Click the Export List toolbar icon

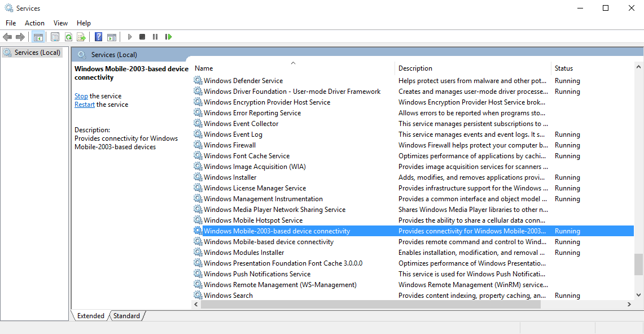pyautogui.click(x=81, y=37)
